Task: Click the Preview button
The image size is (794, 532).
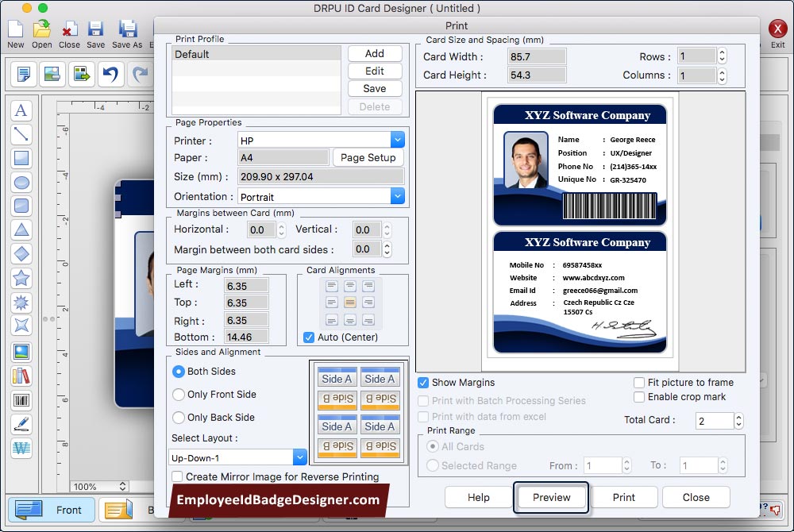Action: click(x=551, y=497)
